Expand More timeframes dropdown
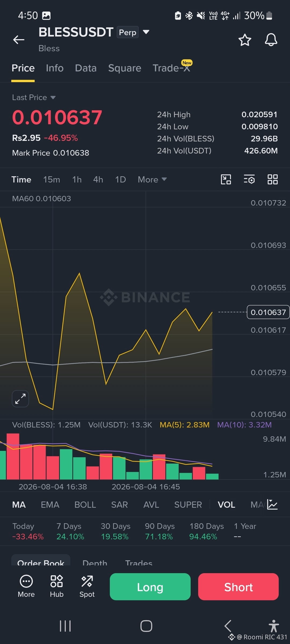The image size is (290, 644). [x=152, y=179]
